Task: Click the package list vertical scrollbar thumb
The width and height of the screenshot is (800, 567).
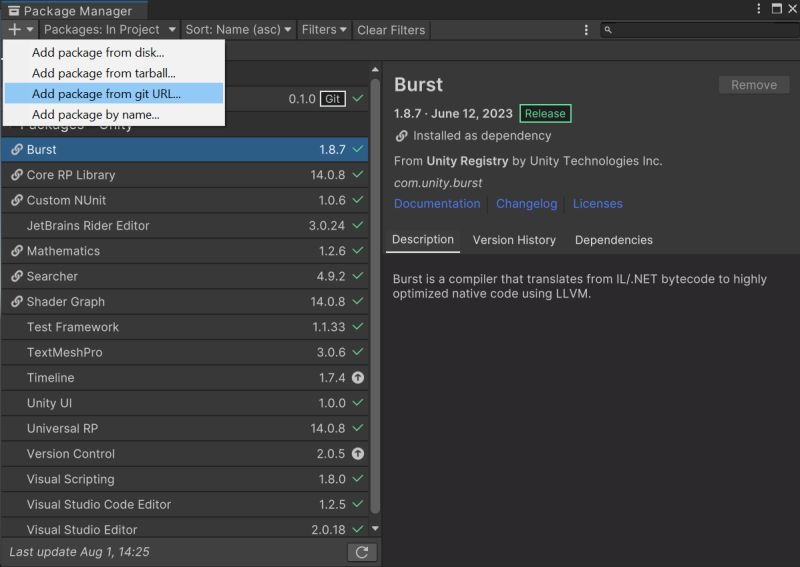Action: tap(376, 296)
